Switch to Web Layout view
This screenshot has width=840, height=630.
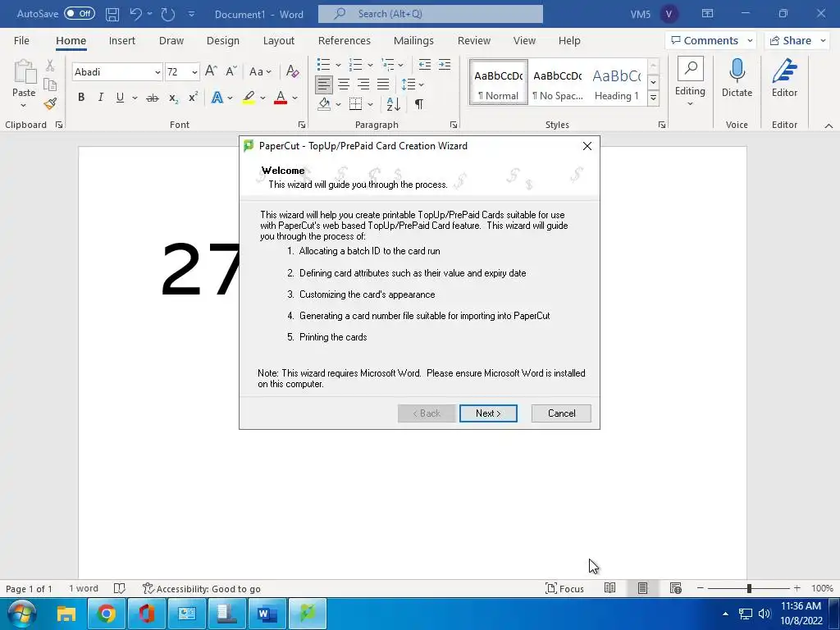pos(676,588)
